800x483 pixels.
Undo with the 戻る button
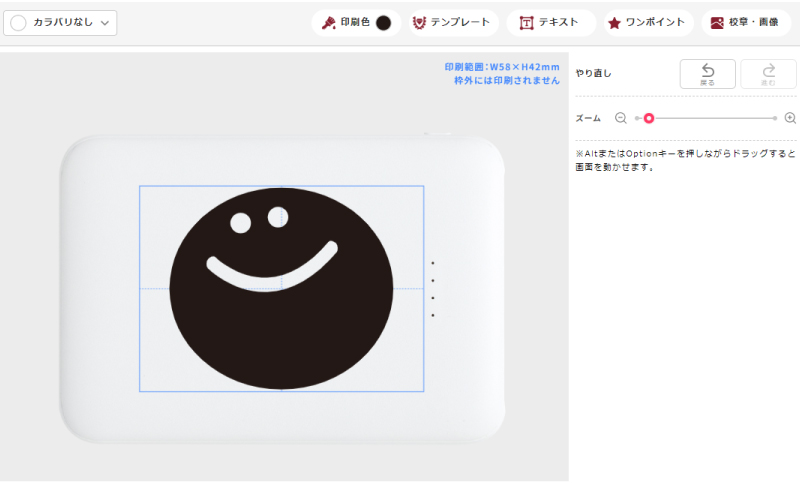click(708, 74)
